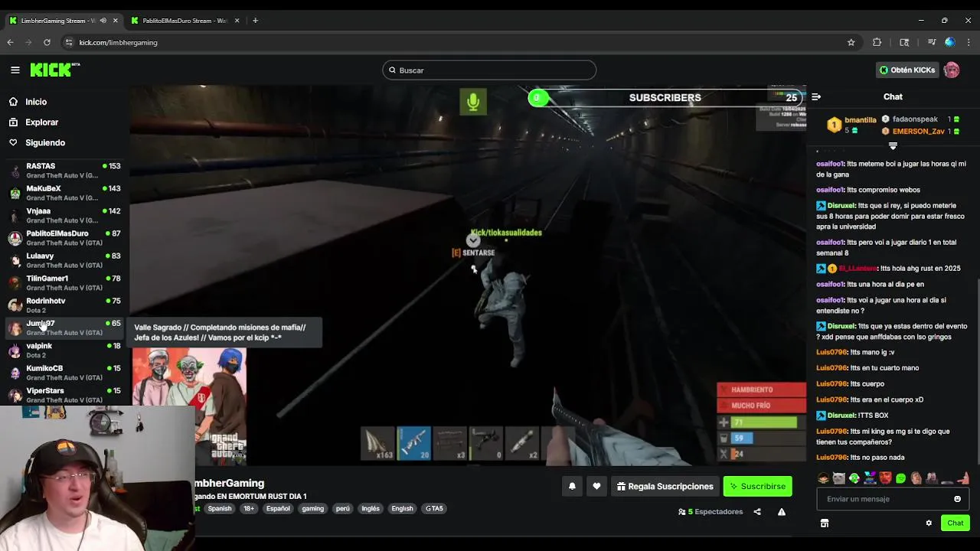Viewport: 980px width, 551px height.
Task: Click the RASTAS avatar icon
Action: tap(15, 171)
